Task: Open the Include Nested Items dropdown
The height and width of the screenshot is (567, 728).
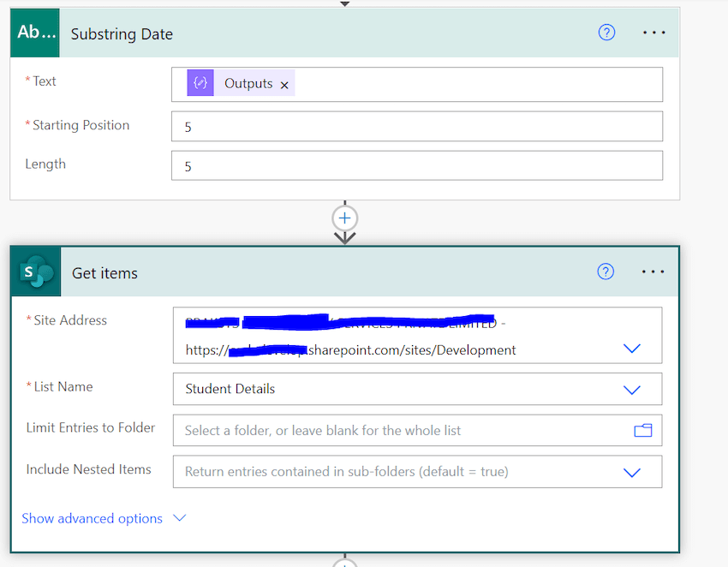Action: (x=632, y=472)
